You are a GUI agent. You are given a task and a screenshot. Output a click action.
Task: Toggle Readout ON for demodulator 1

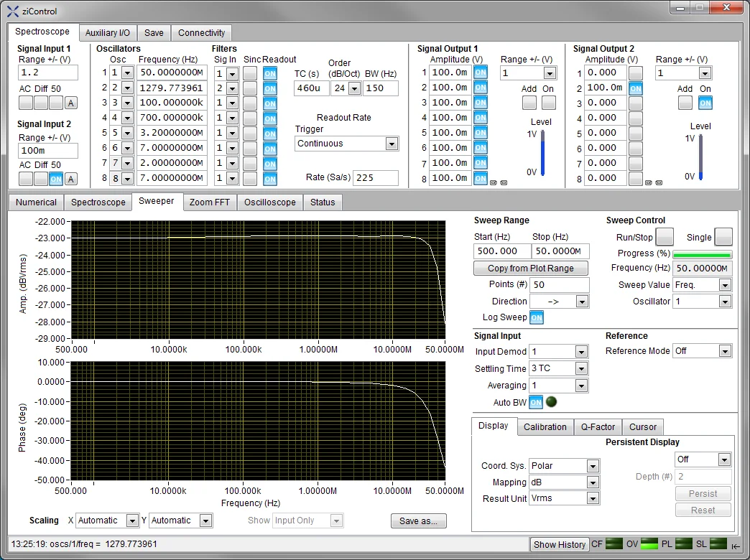[270, 74]
